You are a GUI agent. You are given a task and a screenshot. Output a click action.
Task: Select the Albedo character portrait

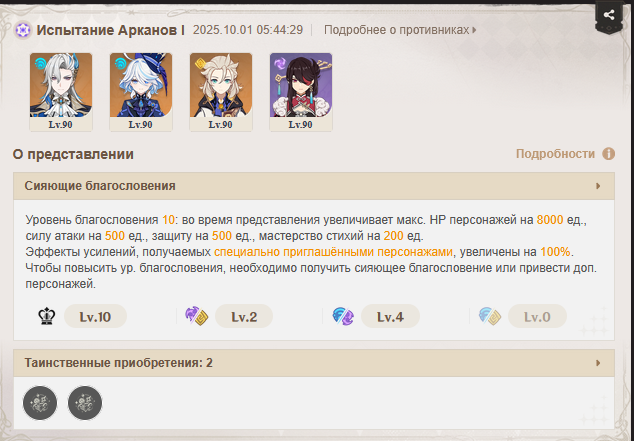coord(221,92)
